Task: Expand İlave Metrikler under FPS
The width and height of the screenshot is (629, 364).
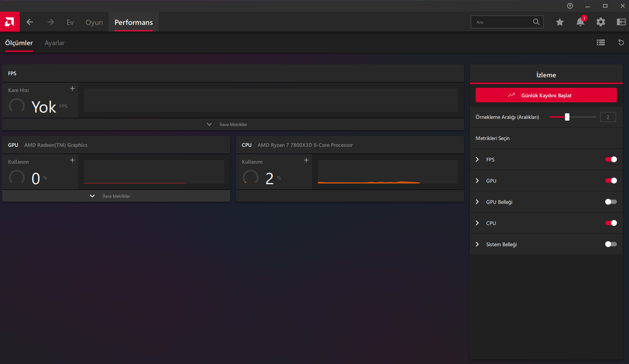Action: (x=233, y=124)
